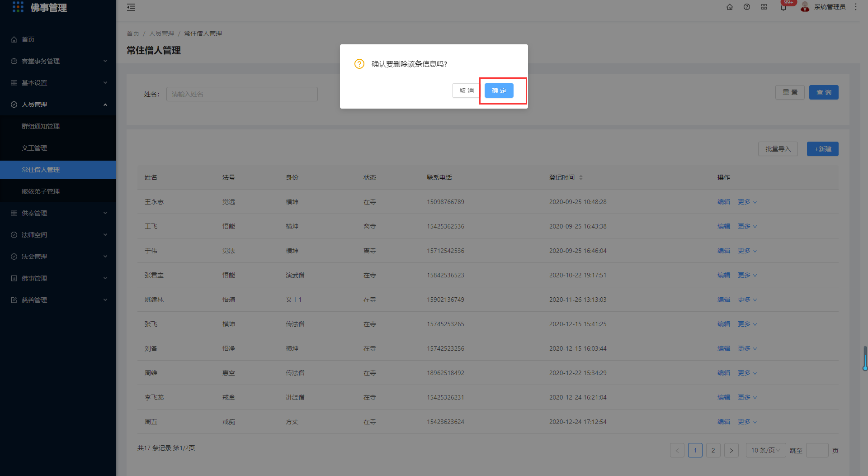Click 编辑 for the 于伟 row

tap(724, 251)
